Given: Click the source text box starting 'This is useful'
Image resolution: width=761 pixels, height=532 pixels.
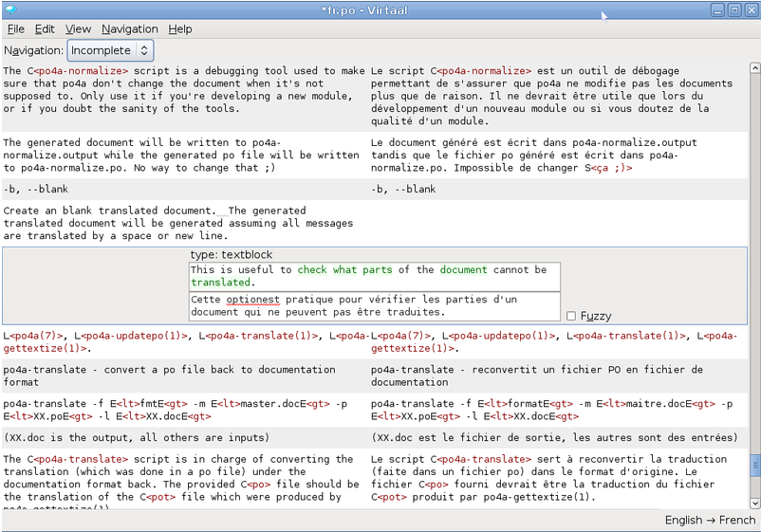Looking at the screenshot, I should (374, 276).
